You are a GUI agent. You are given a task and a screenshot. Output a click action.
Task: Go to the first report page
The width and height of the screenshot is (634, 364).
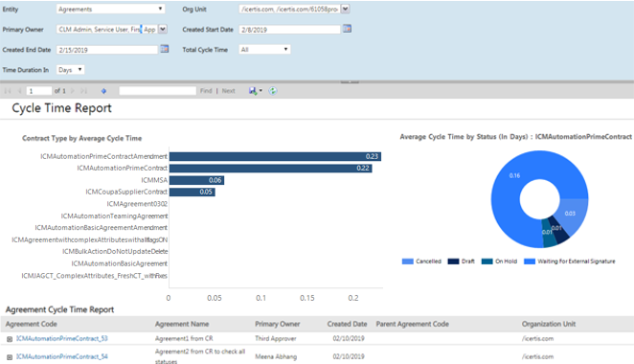pyautogui.click(x=8, y=91)
